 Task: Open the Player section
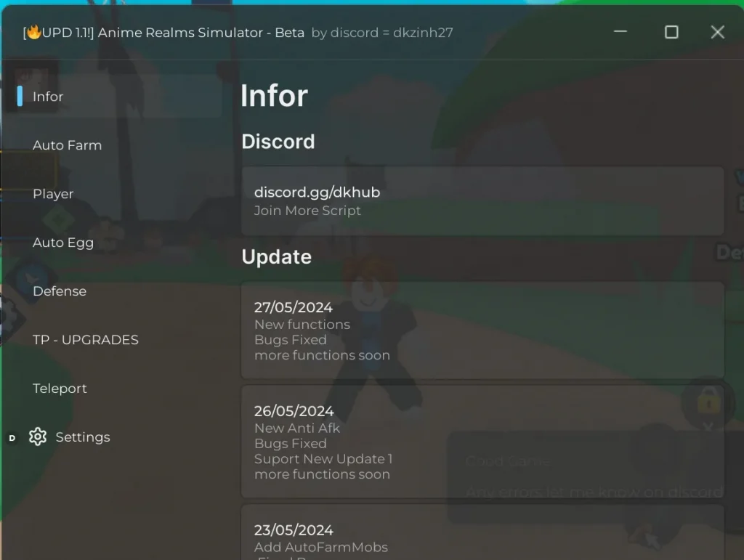point(53,194)
